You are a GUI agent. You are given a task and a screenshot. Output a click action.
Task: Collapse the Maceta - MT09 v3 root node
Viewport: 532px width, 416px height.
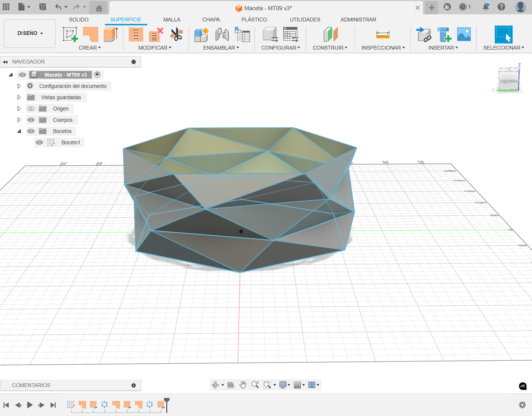coord(11,75)
